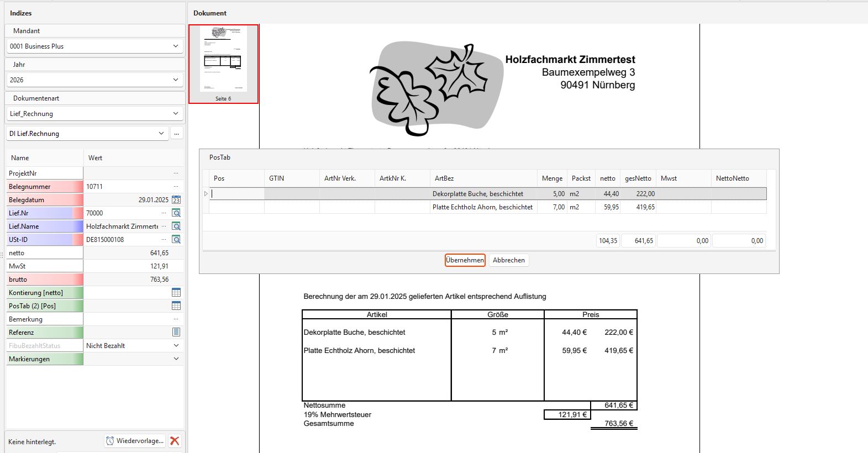Open the PosTab (2) table icon
The width and height of the screenshot is (868, 453).
click(x=176, y=305)
